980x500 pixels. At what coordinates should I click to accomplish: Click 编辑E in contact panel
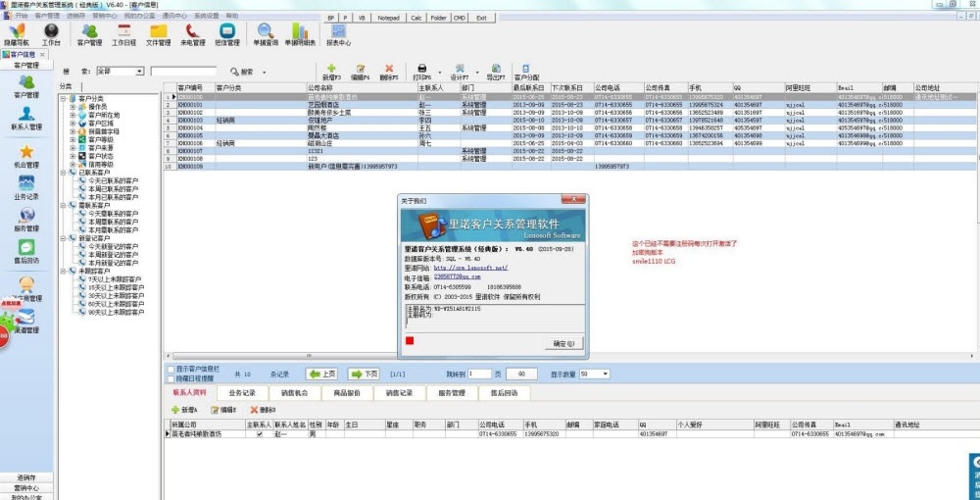click(223, 410)
